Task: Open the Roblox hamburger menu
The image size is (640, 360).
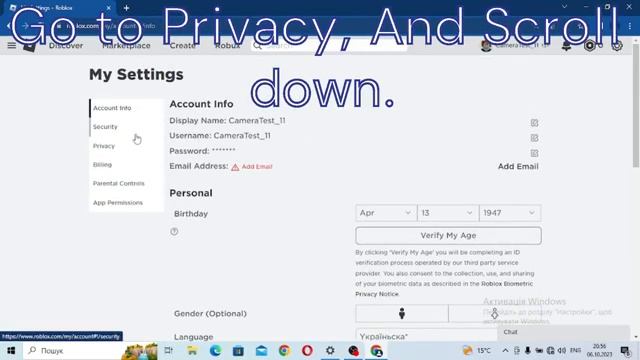Action: (x=11, y=45)
